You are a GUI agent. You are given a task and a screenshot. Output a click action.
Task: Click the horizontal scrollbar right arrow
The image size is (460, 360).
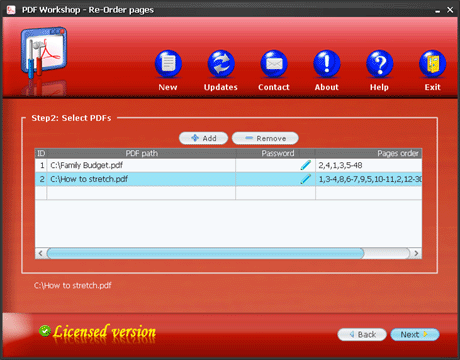(x=416, y=253)
